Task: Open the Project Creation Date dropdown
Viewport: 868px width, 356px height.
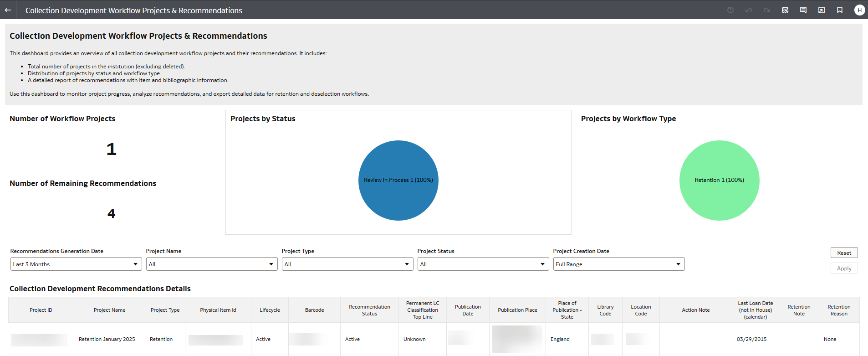Action: [x=619, y=264]
